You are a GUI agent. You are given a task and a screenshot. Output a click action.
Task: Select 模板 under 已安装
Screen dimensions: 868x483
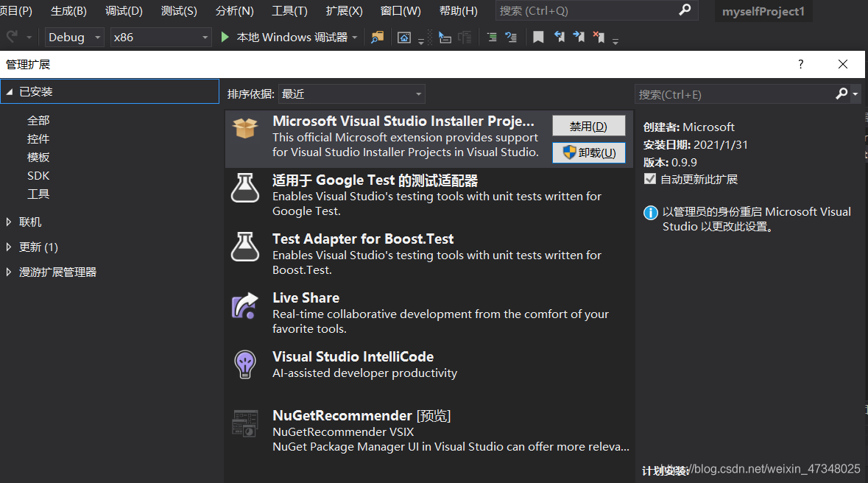38,158
